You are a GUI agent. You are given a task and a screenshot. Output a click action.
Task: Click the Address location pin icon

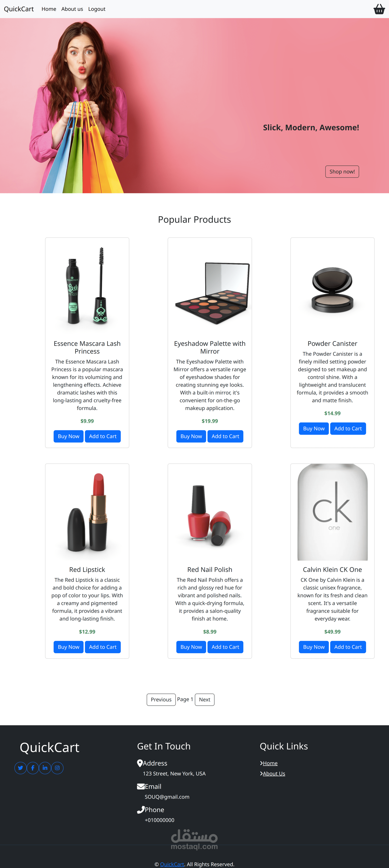pyautogui.click(x=140, y=763)
